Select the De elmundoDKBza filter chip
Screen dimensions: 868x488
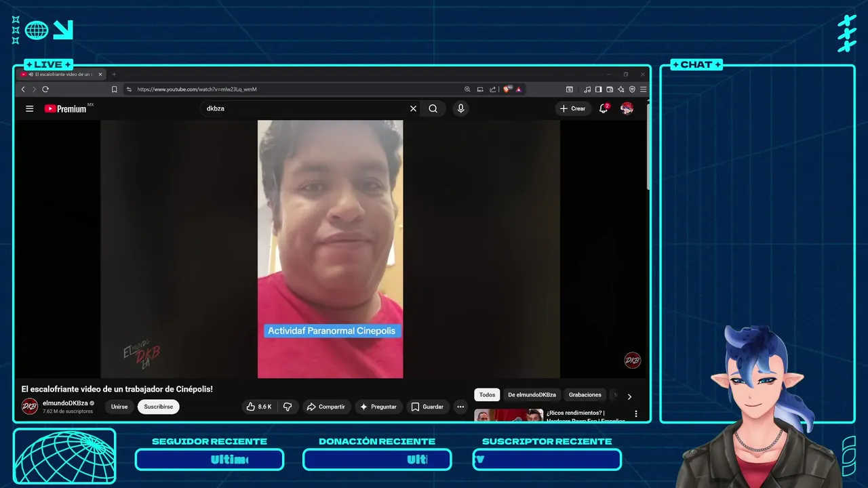tap(532, 395)
